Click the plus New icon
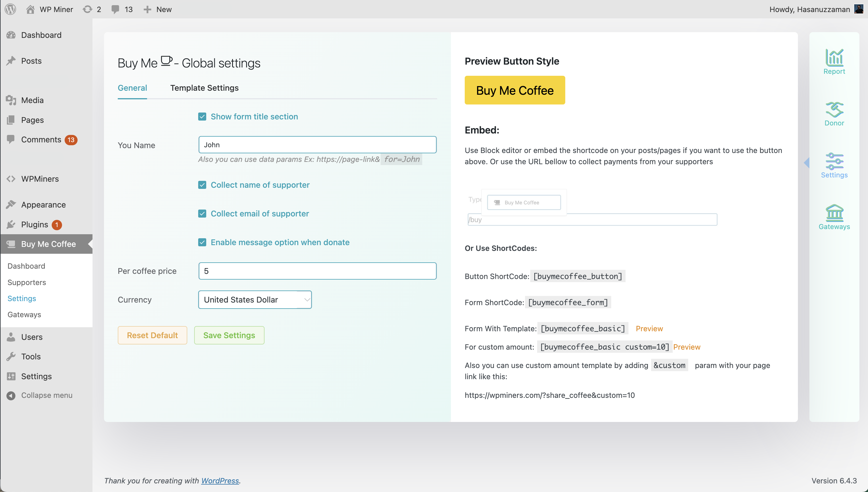This screenshot has height=492, width=868. click(x=147, y=9)
